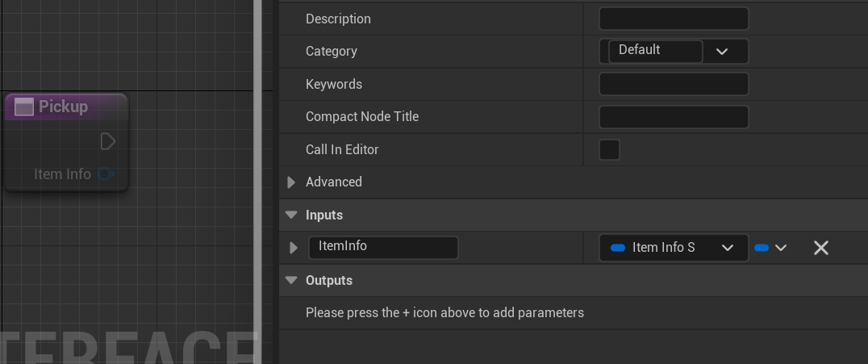
Task: Open container type selector beside Item Info S
Action: coord(770,248)
